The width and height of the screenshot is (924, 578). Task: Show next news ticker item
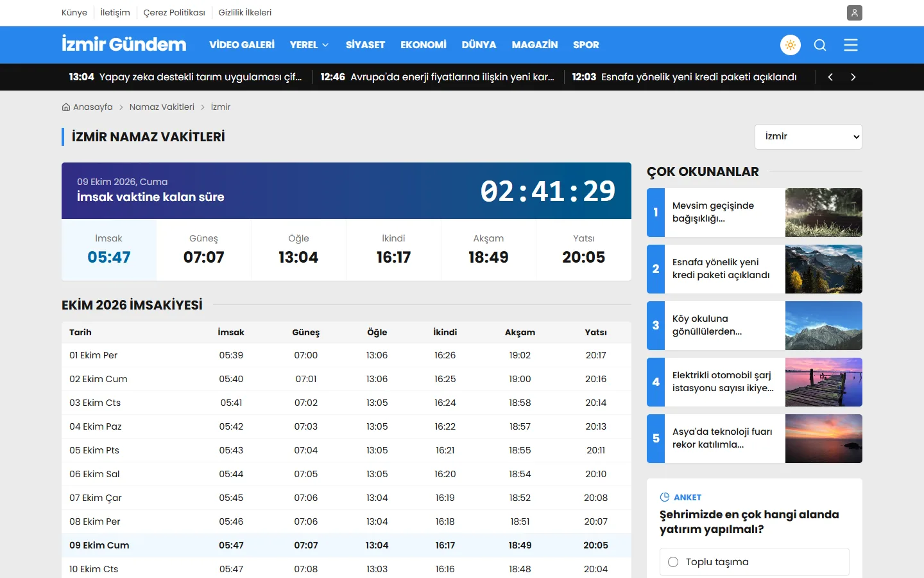[x=853, y=77]
